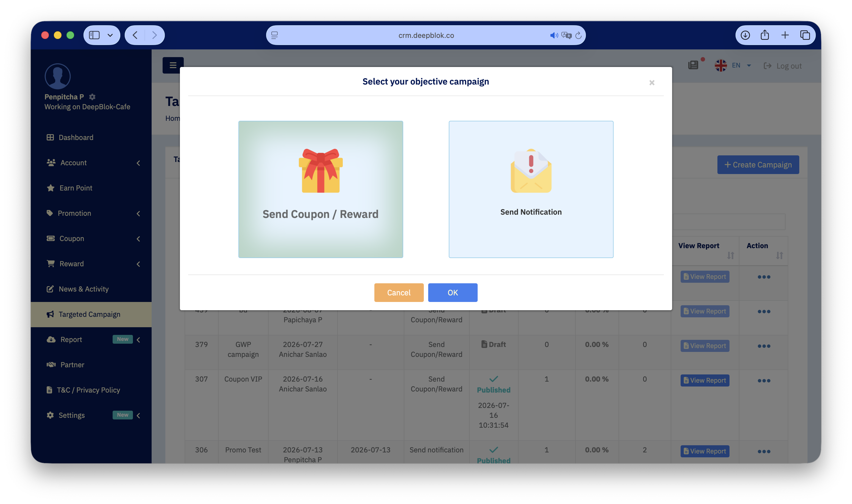The width and height of the screenshot is (852, 504).
Task: Go forward in Safari
Action: coord(155,35)
